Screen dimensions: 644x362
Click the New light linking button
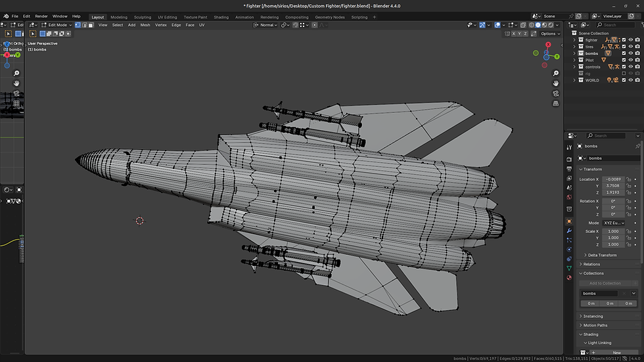[614, 353]
